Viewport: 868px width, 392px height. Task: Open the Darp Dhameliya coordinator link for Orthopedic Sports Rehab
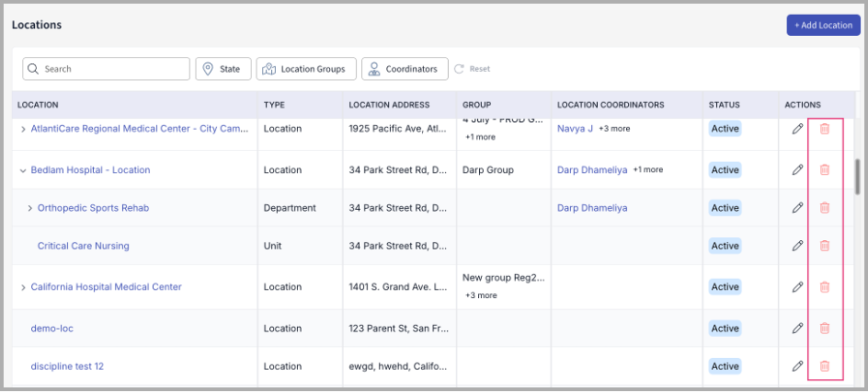tap(592, 208)
